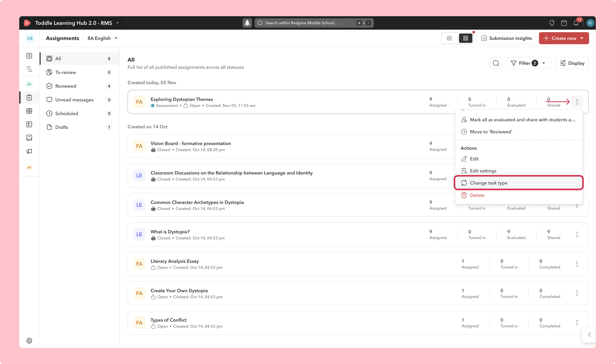The height and width of the screenshot is (364, 615).
Task: Open more options for Types of Conflict
Action: (577, 323)
